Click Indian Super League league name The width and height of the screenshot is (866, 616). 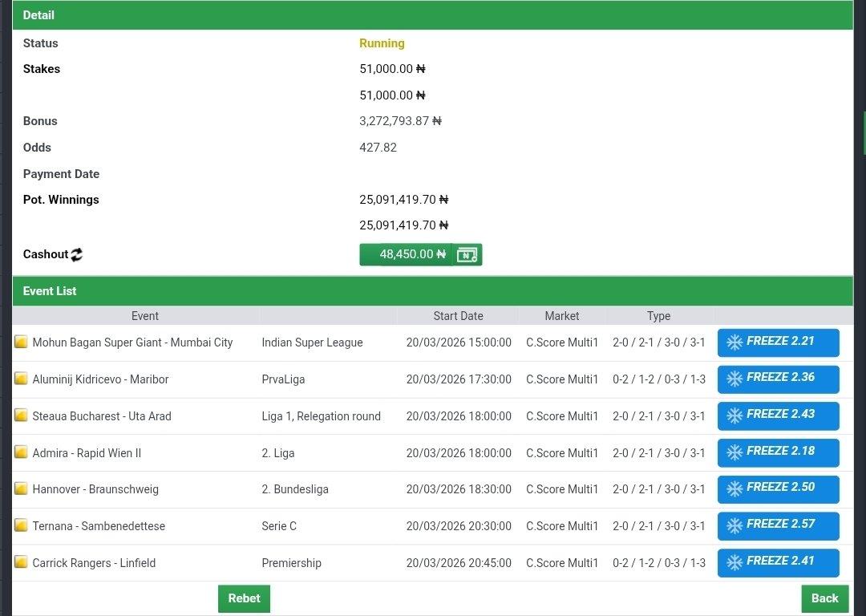pyautogui.click(x=312, y=342)
